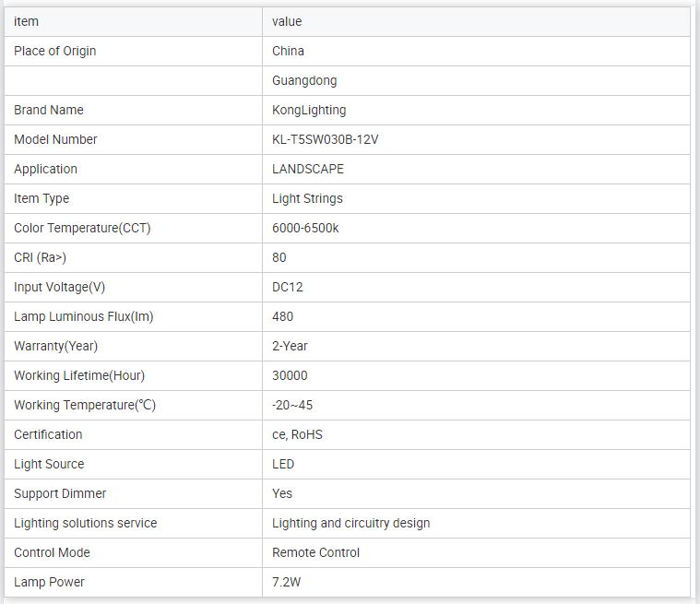Click the 'Remote Control' control mode value
The height and width of the screenshot is (604, 700).
coord(315,552)
